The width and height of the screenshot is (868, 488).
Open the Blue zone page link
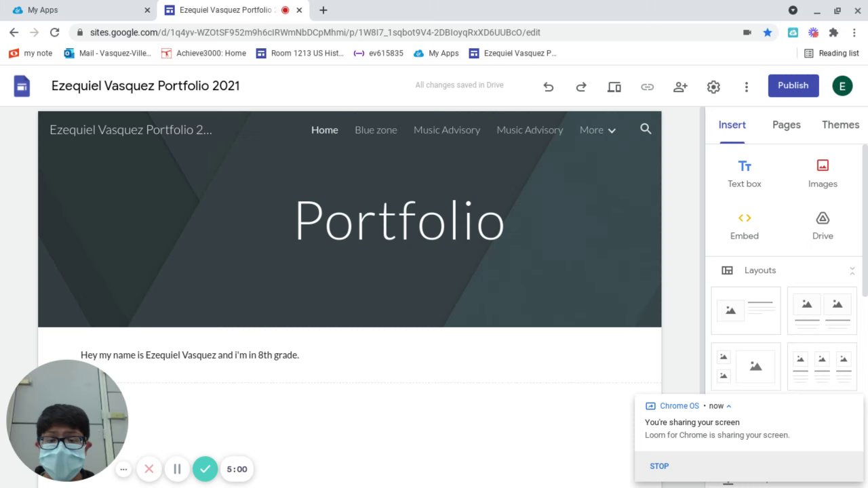click(x=376, y=130)
